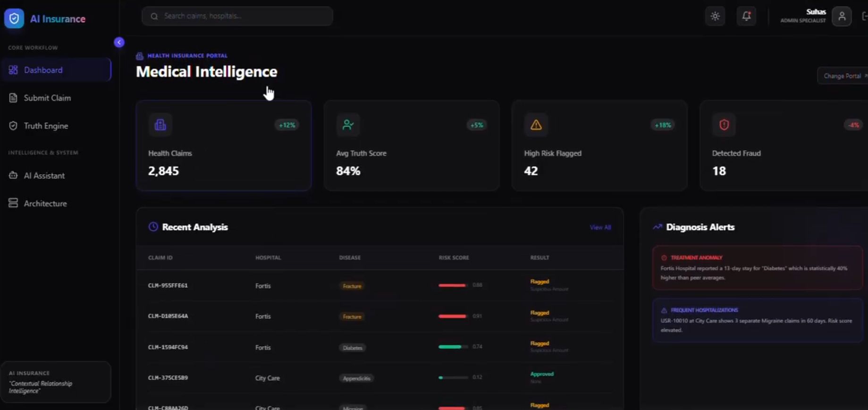Click the Truth Engine shield icon

click(13, 126)
